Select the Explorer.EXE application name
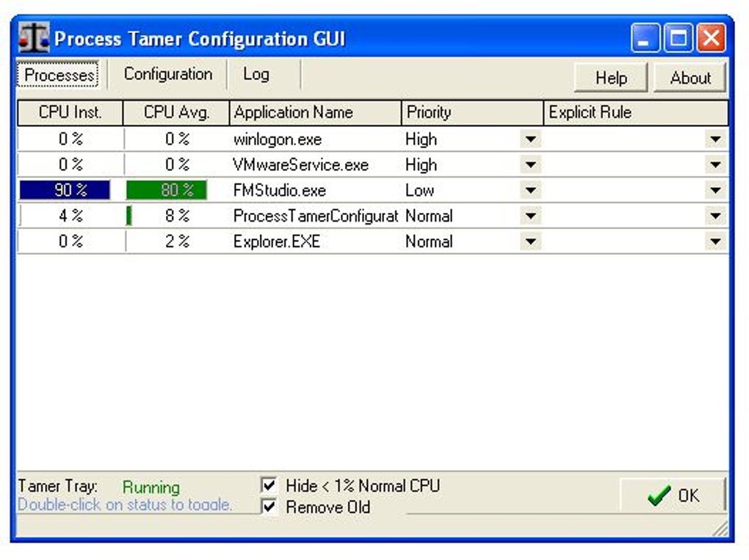749x560 pixels. tap(277, 241)
